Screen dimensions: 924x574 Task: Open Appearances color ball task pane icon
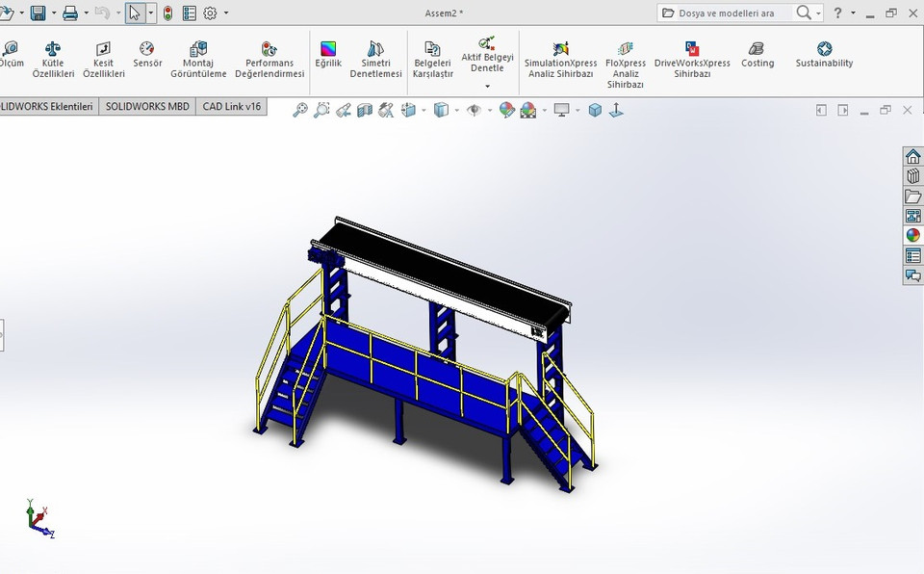pos(912,235)
